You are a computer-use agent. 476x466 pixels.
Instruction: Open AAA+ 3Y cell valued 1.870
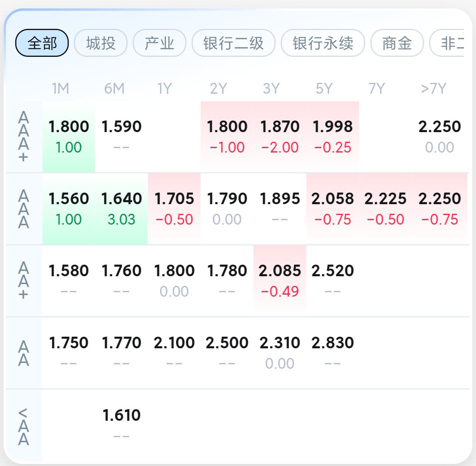280,137
